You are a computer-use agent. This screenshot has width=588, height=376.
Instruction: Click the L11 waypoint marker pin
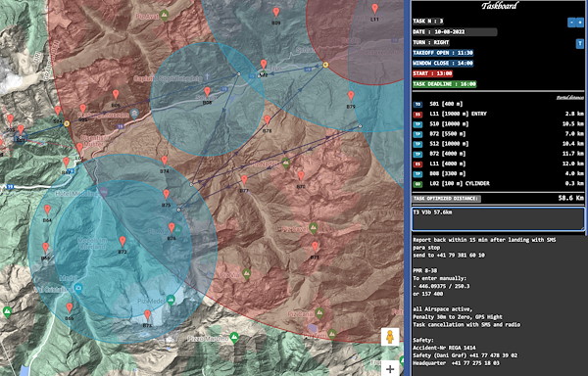click(374, 9)
